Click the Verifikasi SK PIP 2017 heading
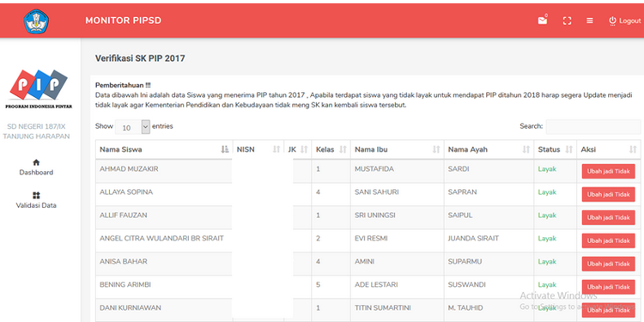 140,58
